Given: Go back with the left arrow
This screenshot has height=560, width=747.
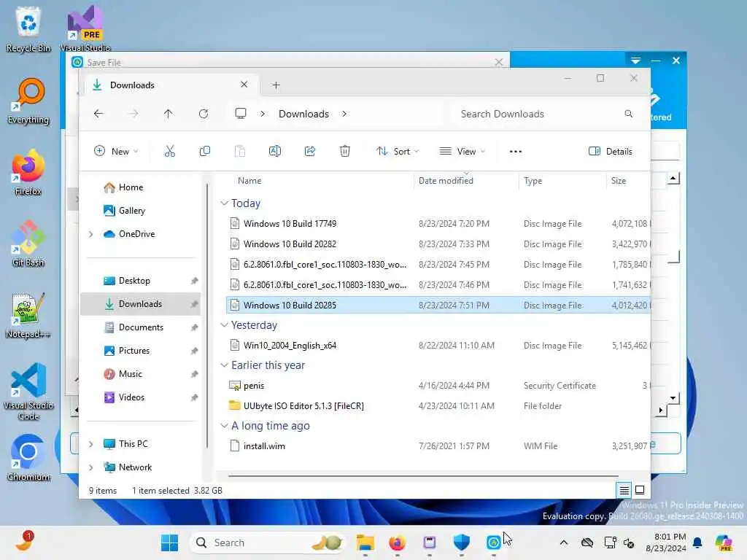Looking at the screenshot, I should coord(98,114).
